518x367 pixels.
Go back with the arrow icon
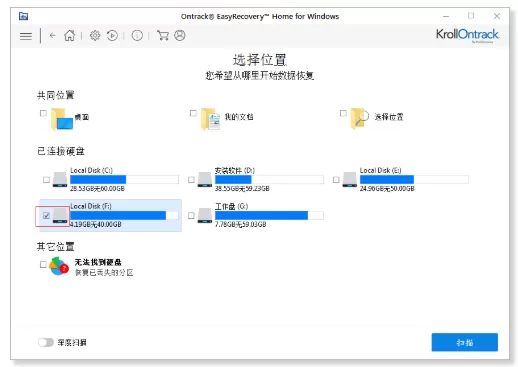coord(52,35)
